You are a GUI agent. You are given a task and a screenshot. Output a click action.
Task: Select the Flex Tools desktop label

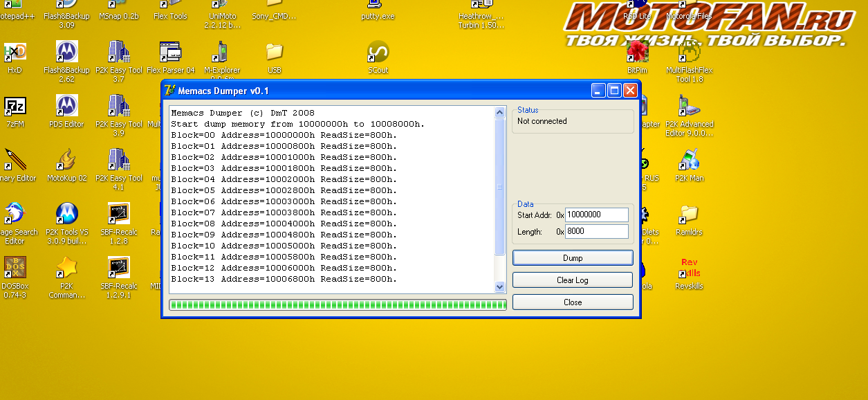coord(170,17)
